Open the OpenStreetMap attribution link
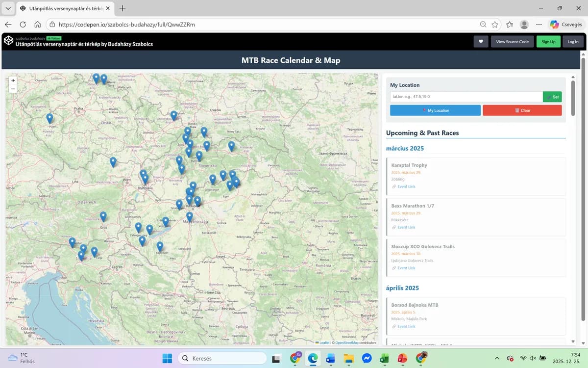 346,342
